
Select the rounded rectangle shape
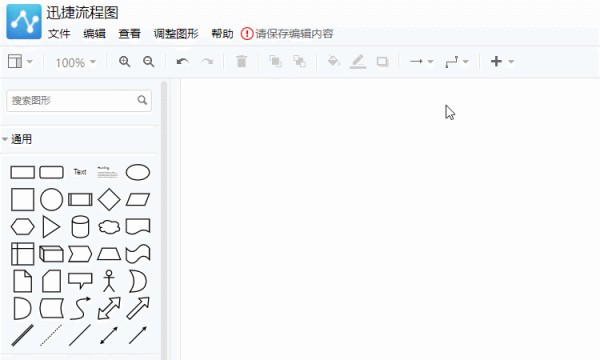pyautogui.click(x=52, y=172)
